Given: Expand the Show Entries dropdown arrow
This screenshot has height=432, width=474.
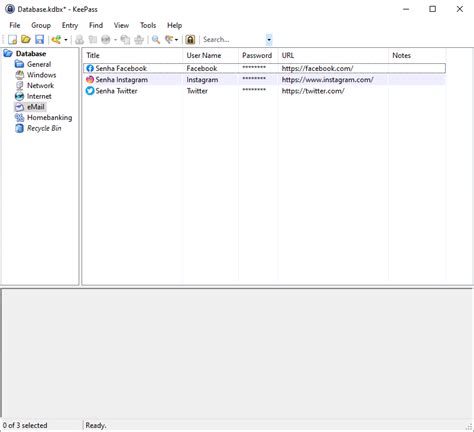Looking at the screenshot, I should coord(176,40).
